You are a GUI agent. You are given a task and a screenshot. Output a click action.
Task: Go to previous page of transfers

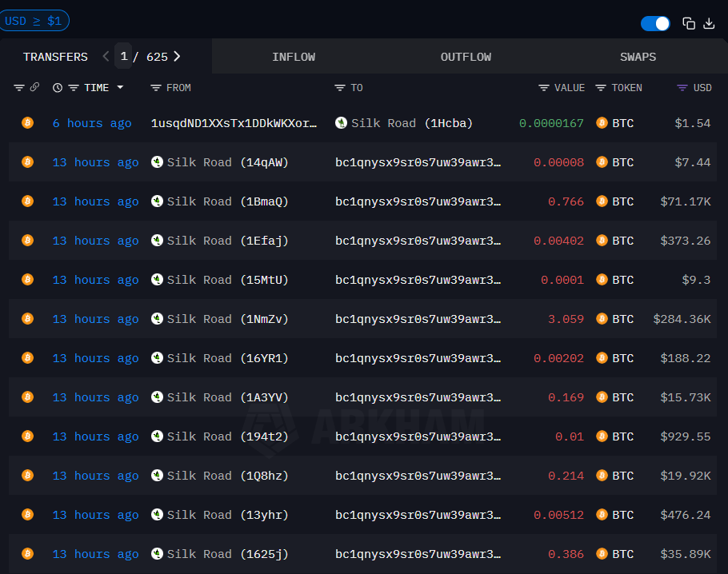click(106, 57)
